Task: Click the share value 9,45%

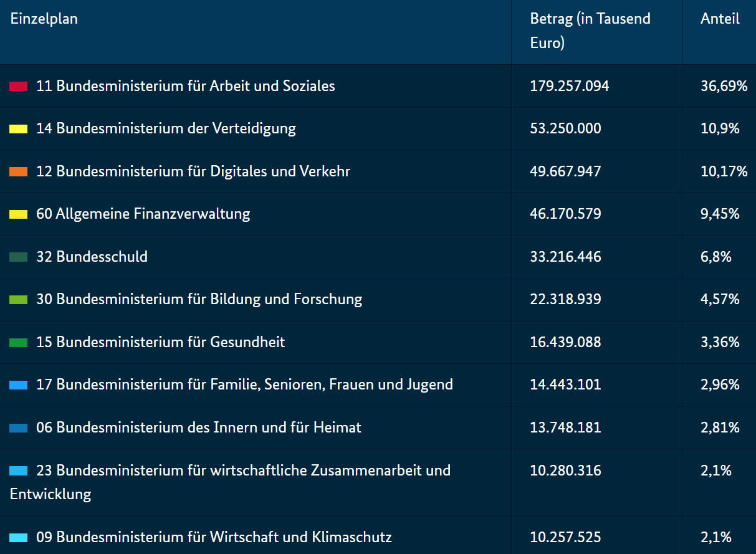Action: pyautogui.click(x=720, y=214)
